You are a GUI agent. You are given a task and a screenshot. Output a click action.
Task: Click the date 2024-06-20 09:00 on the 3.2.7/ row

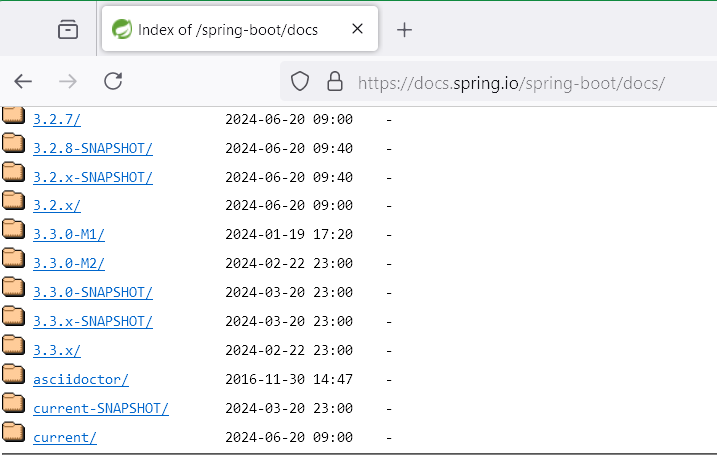(289, 119)
